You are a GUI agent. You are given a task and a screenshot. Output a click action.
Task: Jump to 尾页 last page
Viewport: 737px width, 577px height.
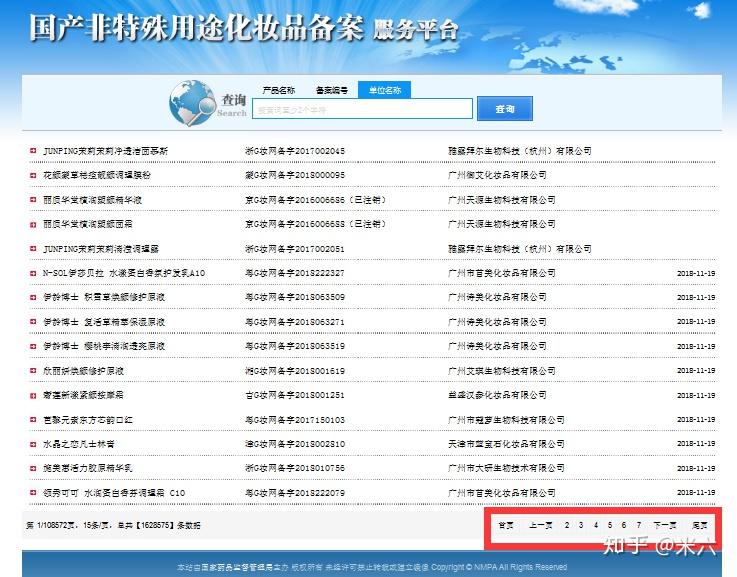[700, 525]
